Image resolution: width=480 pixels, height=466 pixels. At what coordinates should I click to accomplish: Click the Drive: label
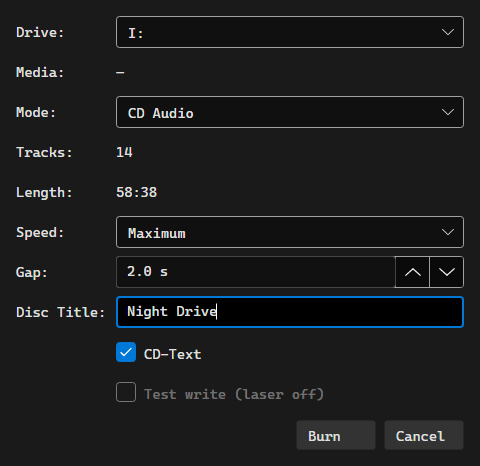tap(40, 32)
